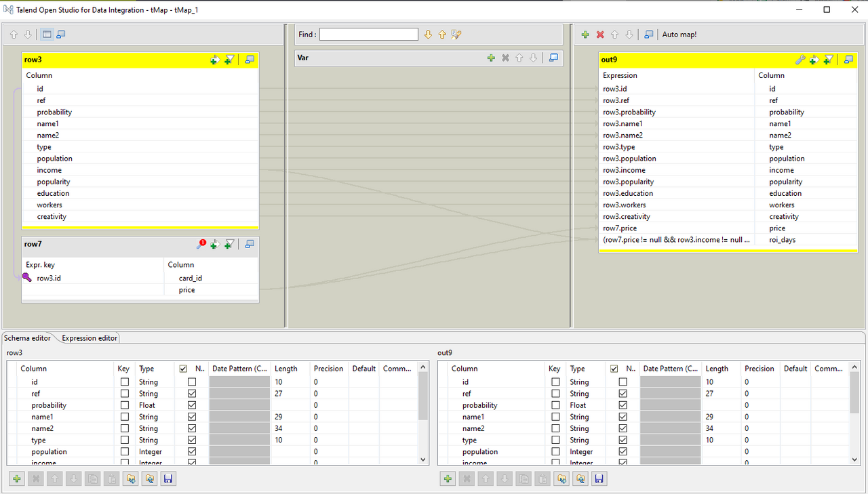This screenshot has width=868, height=494.
Task: Click the Find search field
Action: (x=369, y=35)
